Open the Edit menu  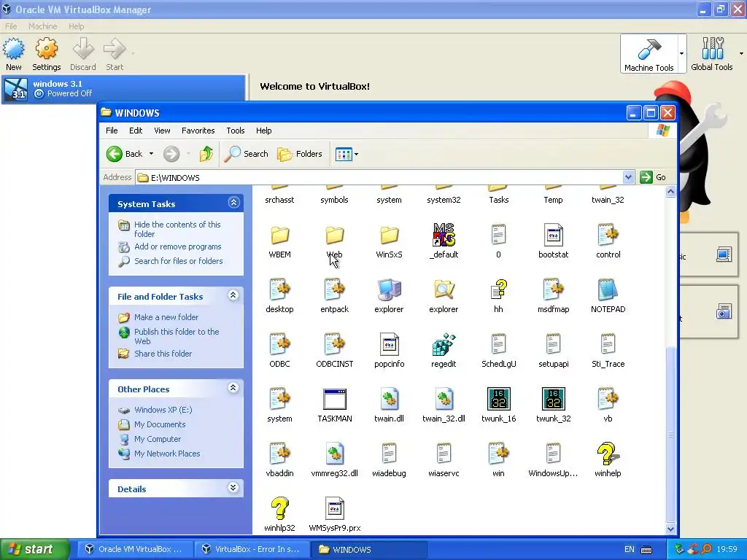(136, 131)
